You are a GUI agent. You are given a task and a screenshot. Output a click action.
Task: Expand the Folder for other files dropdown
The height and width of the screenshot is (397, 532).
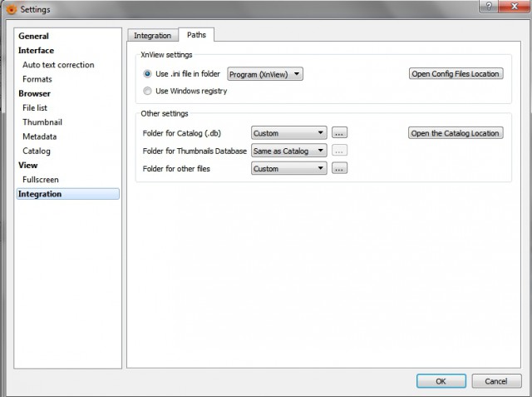(289, 168)
